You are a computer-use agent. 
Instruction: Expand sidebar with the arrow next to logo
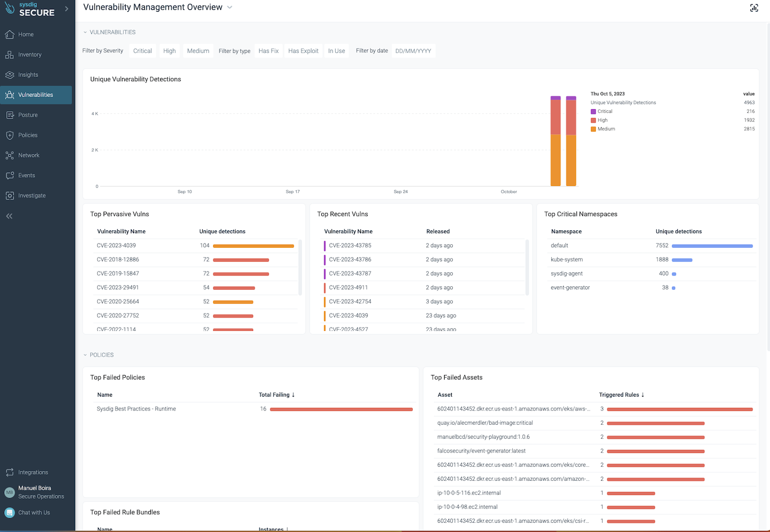click(x=66, y=9)
